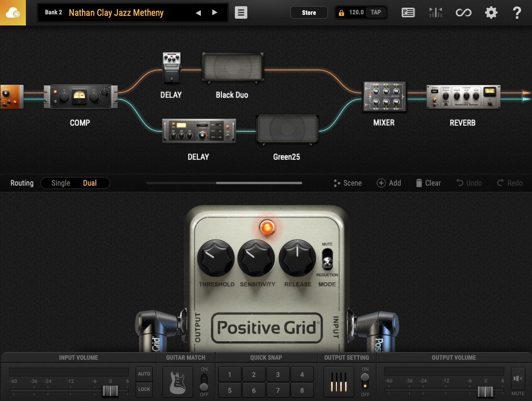Open help question mark
Viewport: 532px width, 401px height.
pyautogui.click(x=517, y=12)
